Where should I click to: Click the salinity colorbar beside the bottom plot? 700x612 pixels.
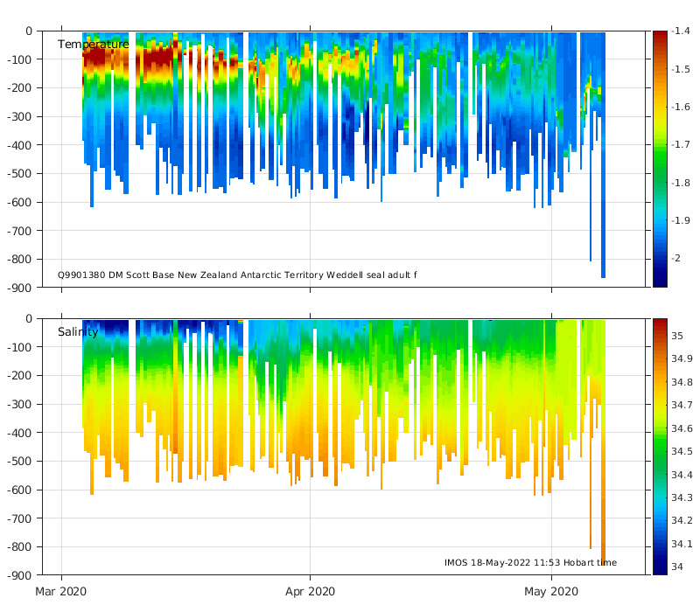click(660, 446)
